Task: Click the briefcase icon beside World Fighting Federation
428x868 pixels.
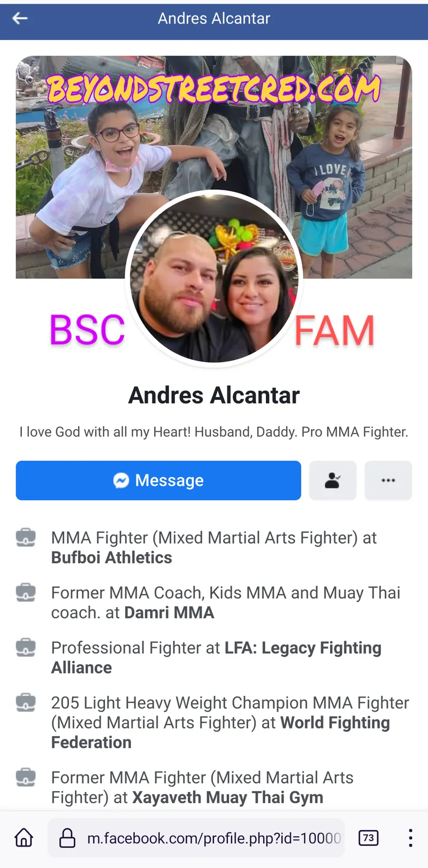Action: pos(26,702)
